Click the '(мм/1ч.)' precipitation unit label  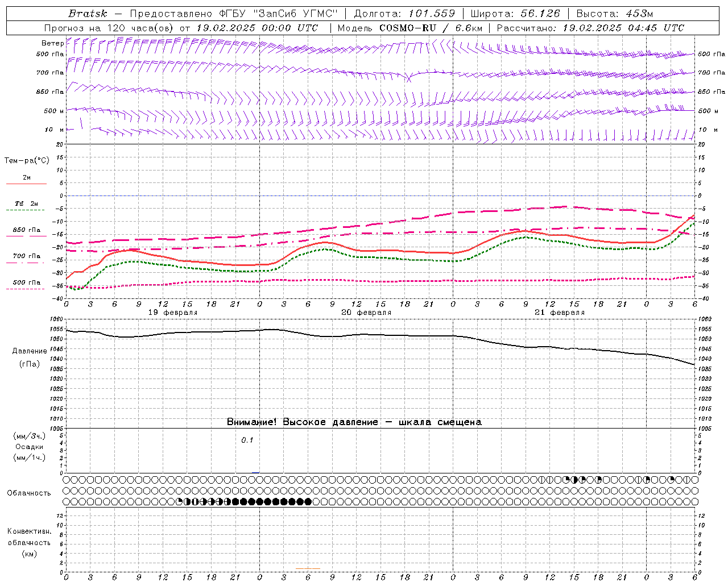[x=30, y=458]
